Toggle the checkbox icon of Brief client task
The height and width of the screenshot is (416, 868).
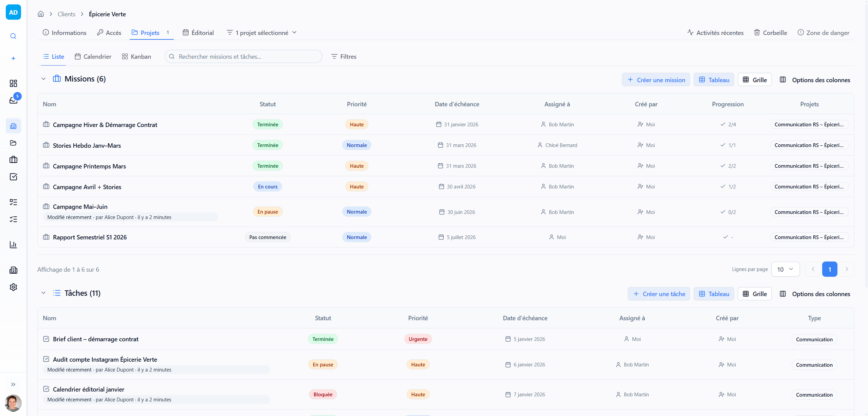point(46,339)
